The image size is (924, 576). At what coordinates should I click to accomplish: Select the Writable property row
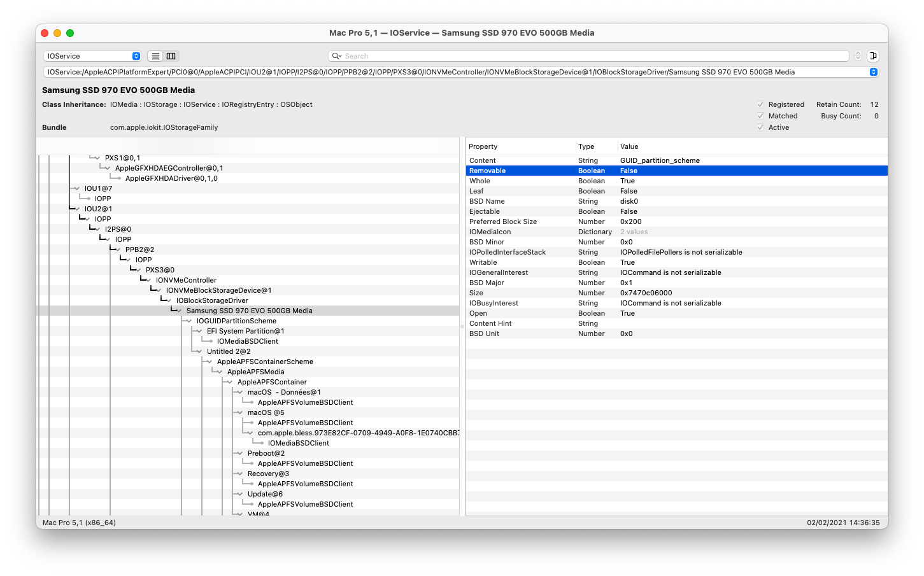point(677,262)
